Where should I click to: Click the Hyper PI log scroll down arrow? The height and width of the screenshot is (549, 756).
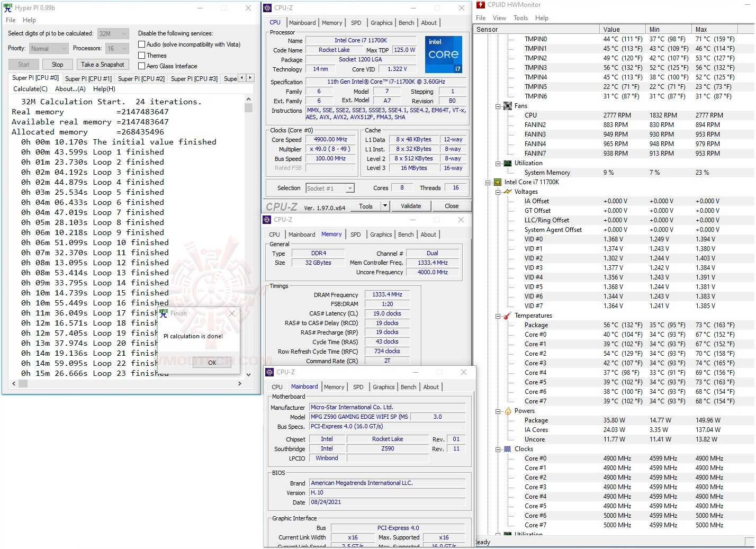(x=249, y=374)
